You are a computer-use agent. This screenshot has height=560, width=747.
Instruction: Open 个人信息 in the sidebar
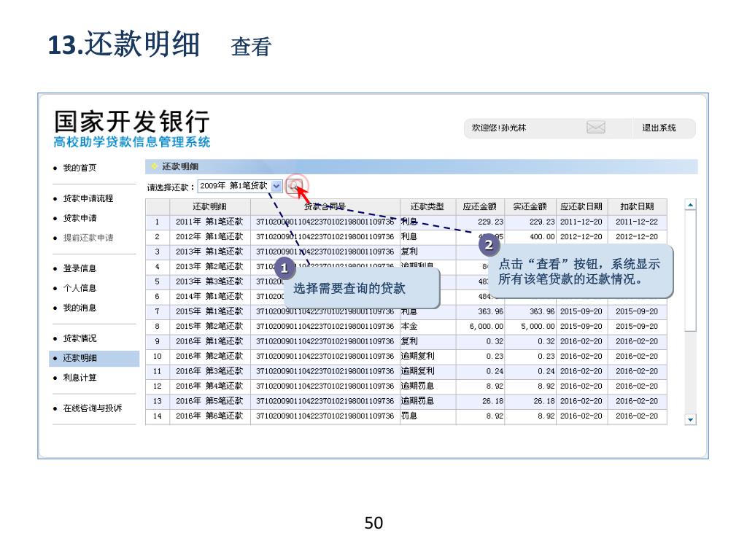tap(80, 288)
